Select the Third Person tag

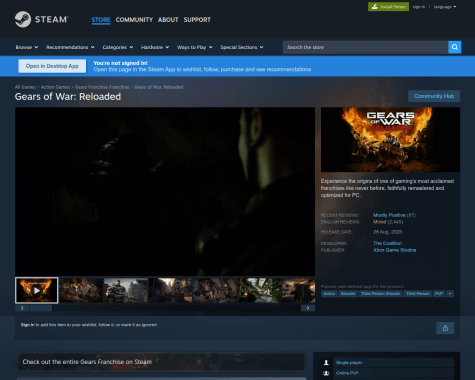(418, 294)
